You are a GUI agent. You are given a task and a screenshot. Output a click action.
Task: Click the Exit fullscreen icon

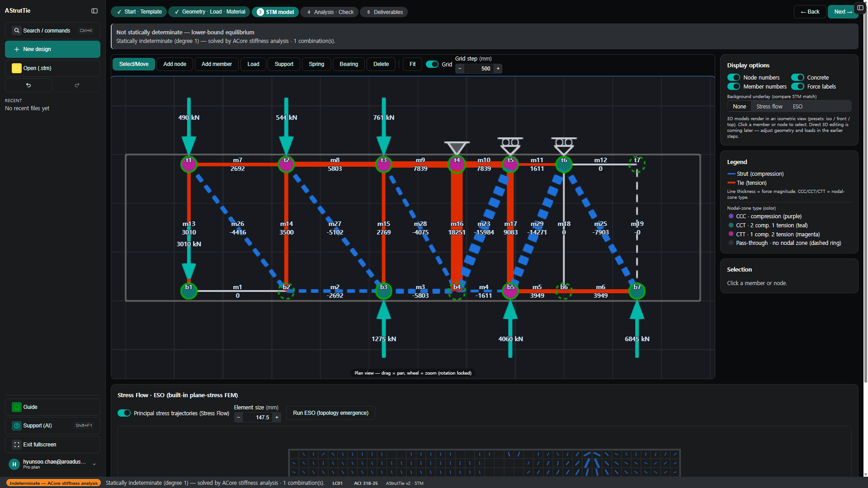pos(17,445)
